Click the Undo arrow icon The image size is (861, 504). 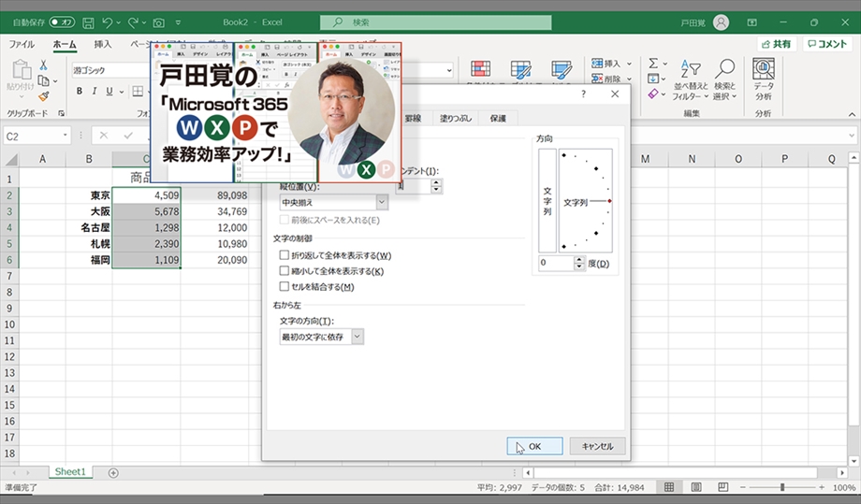[107, 22]
